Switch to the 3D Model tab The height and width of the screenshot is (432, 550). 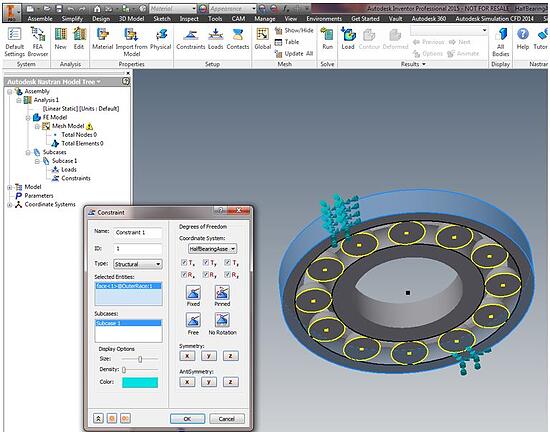(132, 19)
